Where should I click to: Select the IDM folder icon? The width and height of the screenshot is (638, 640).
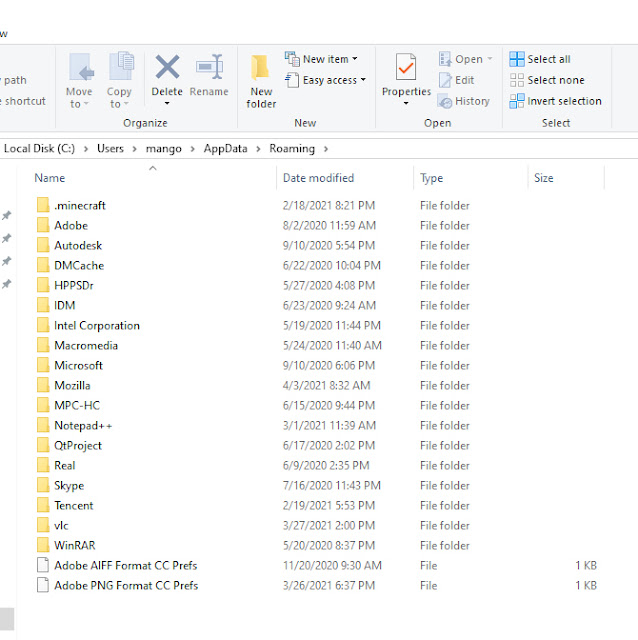[43, 305]
